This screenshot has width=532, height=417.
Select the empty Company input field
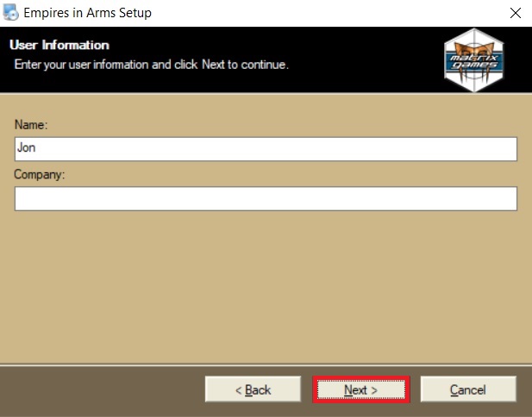(266, 198)
